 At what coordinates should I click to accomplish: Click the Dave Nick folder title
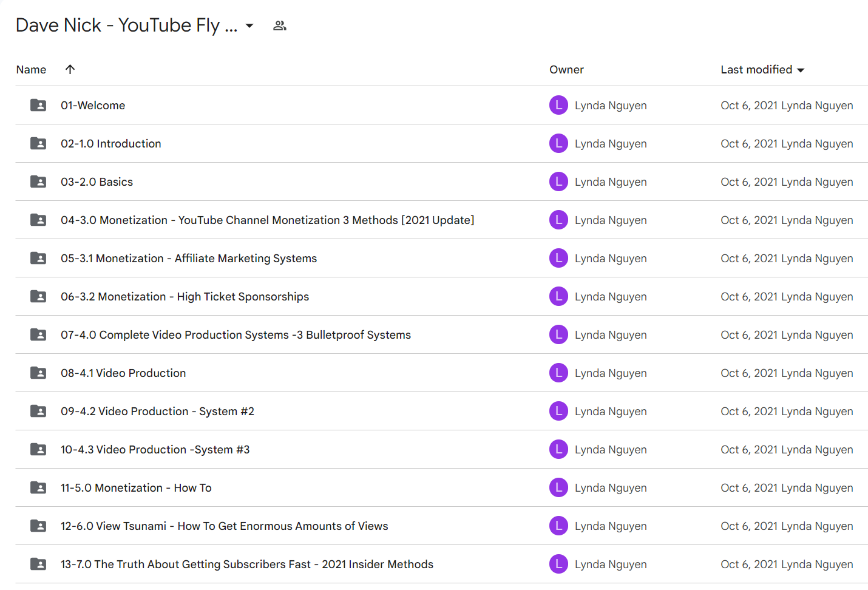pos(126,25)
